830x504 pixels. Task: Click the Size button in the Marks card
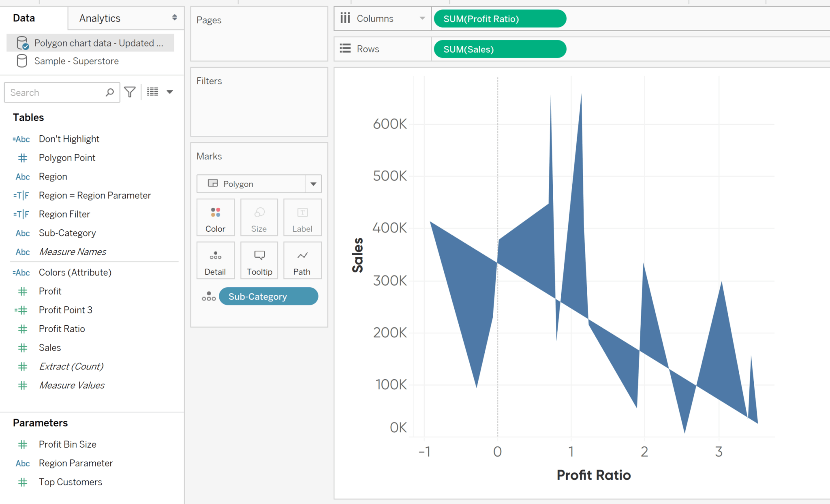tap(259, 218)
